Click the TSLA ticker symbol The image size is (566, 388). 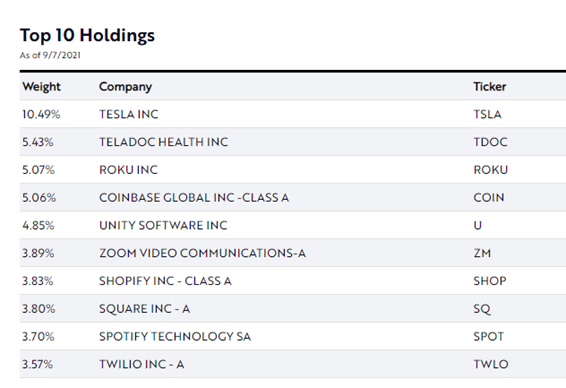pyautogui.click(x=487, y=114)
